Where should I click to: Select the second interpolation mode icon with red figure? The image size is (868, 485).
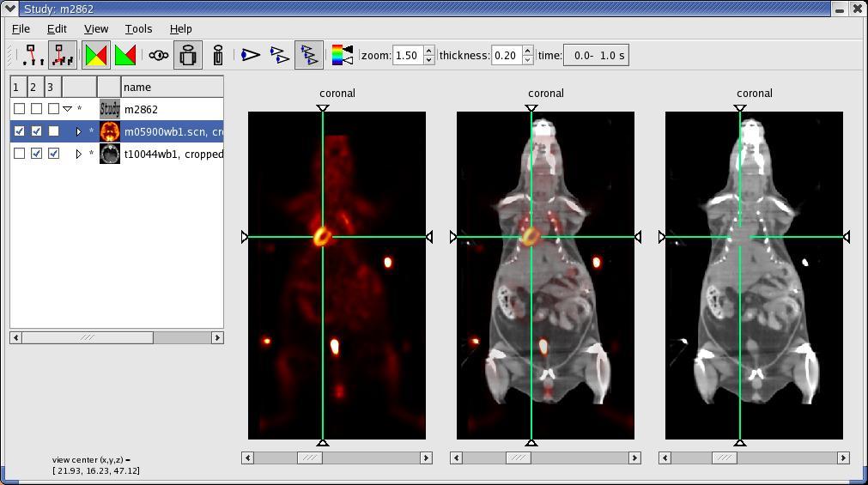63,56
